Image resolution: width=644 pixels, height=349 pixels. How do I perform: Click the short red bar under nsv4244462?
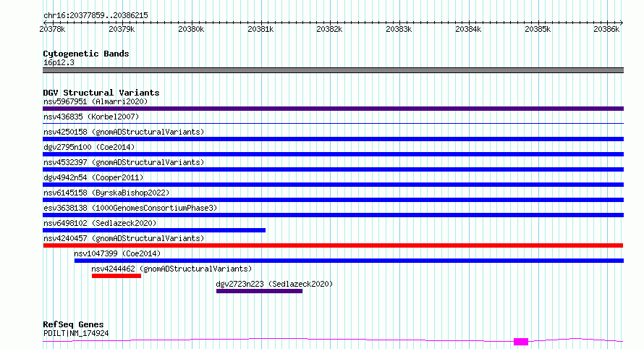116,276
